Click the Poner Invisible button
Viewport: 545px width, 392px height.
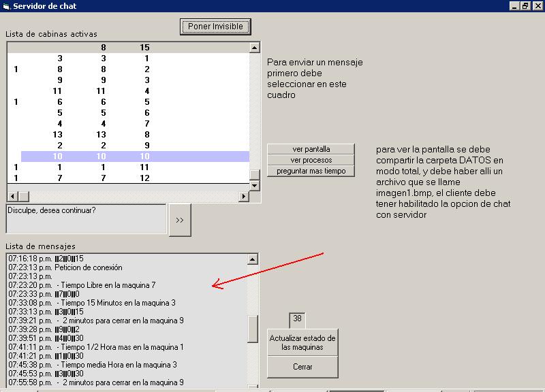pos(215,27)
